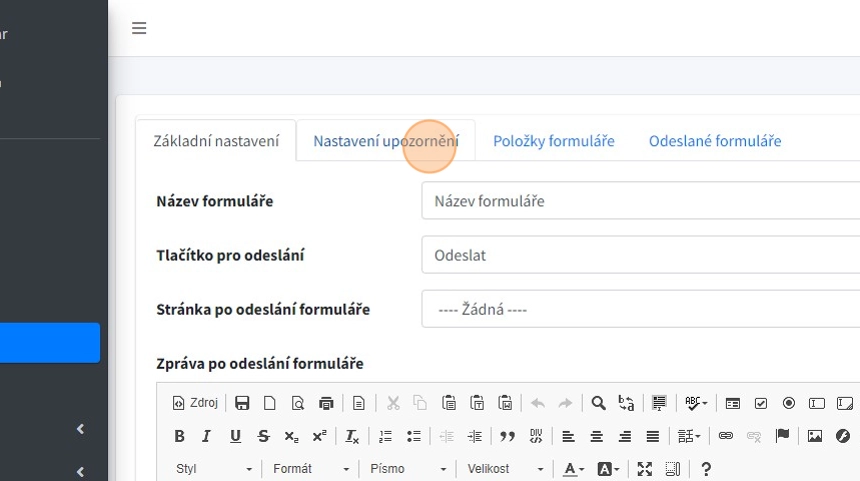Click the Save icon in editor toolbar
Viewport: 860px width, 481px height.
click(242, 403)
